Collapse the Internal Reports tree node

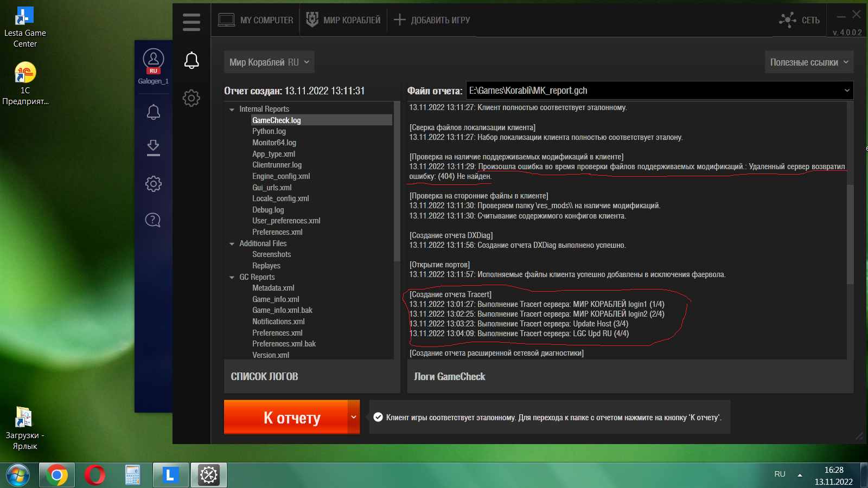pos(232,110)
